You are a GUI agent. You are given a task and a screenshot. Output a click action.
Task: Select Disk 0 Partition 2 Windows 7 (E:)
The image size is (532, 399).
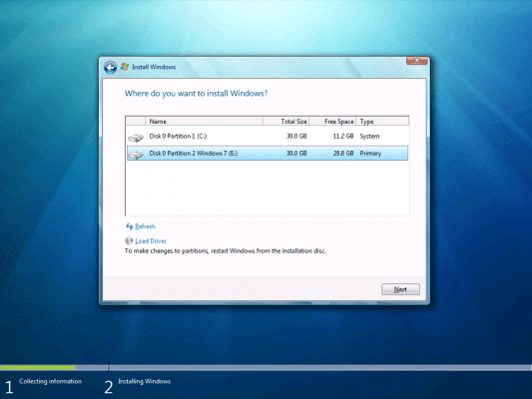(267, 154)
